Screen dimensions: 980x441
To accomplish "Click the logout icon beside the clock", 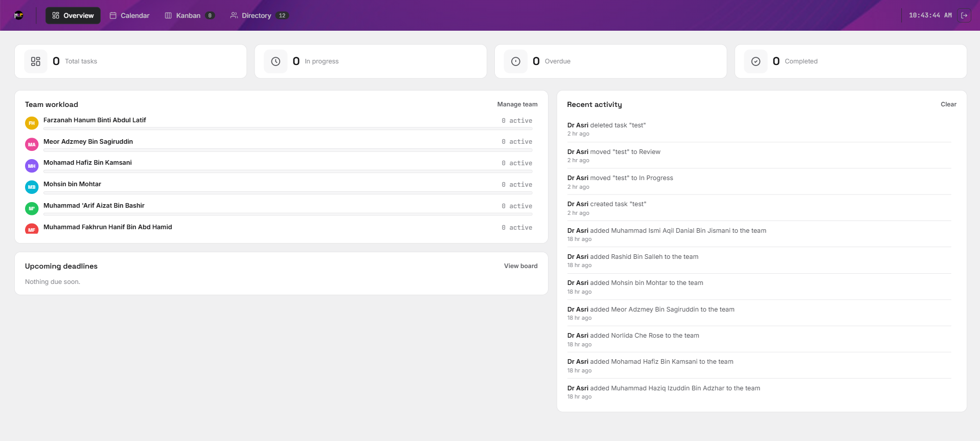I will 964,15.
